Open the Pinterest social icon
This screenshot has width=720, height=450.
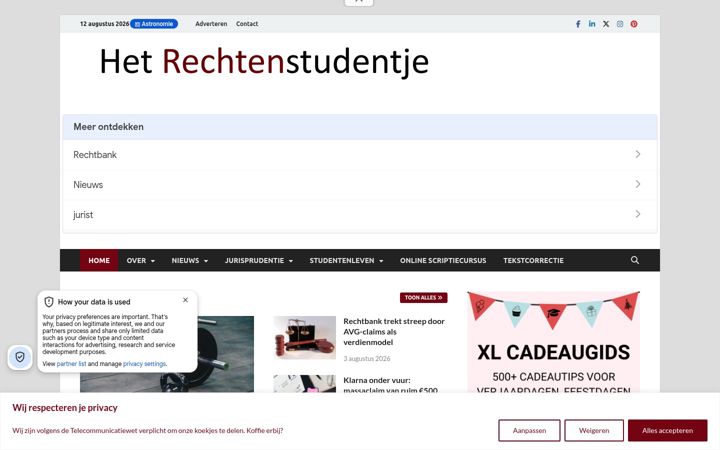point(634,24)
